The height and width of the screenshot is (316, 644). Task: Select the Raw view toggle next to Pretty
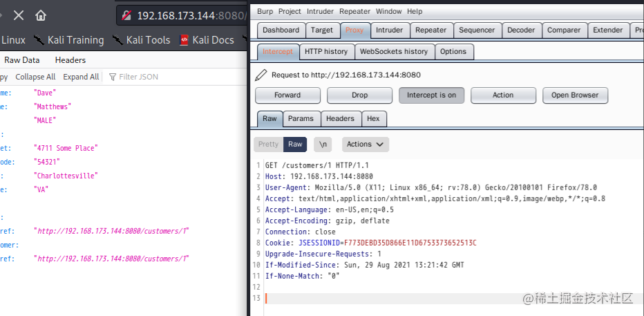tap(295, 145)
